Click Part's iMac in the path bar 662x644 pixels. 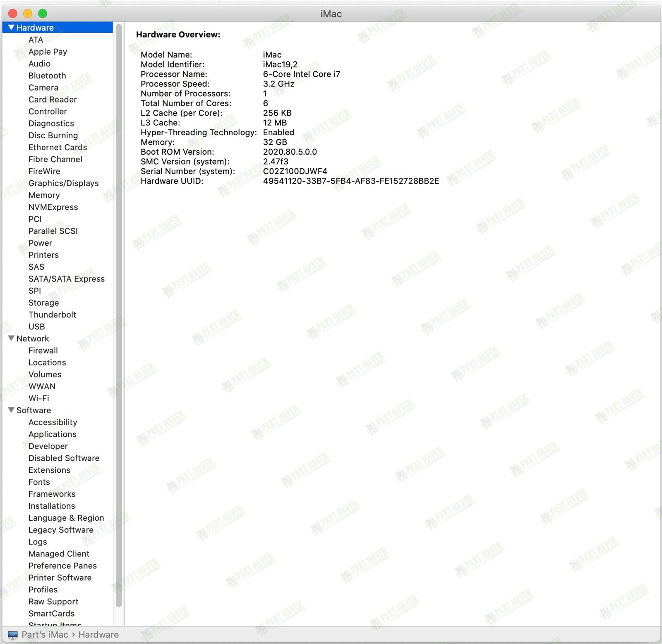coord(45,634)
